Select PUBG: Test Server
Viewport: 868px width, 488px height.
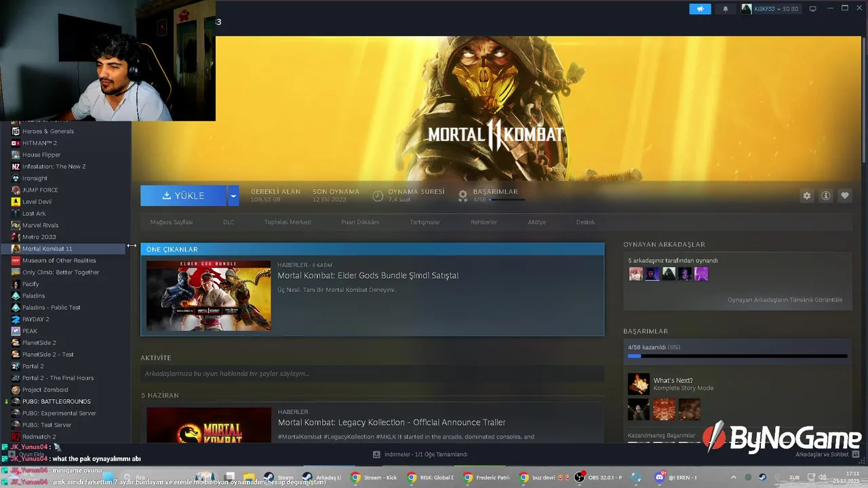tap(47, 425)
